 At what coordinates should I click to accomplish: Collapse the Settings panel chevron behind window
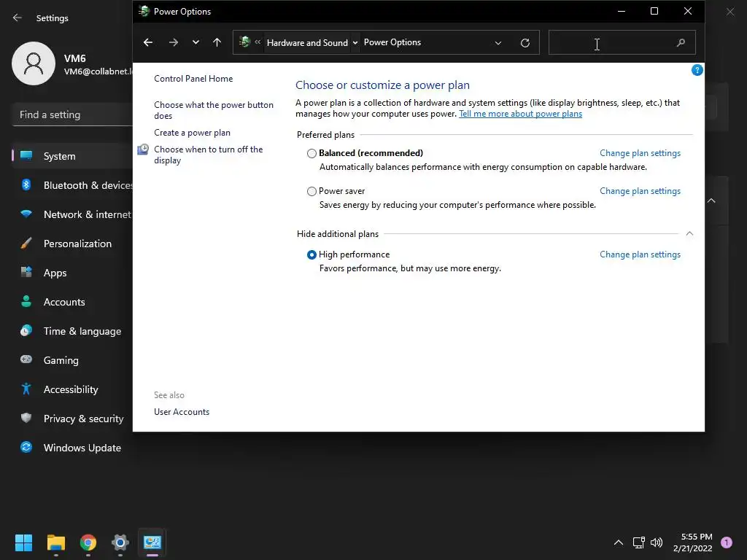[711, 201]
